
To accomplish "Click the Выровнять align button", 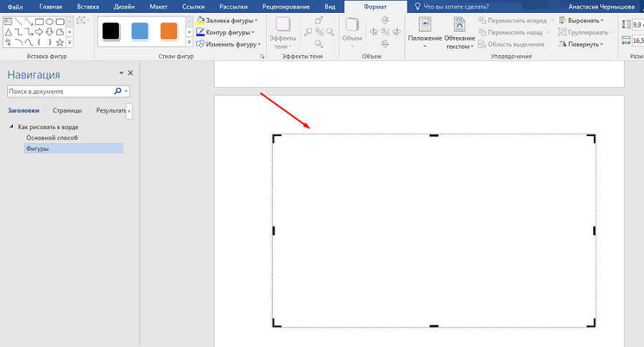I will 581,21.
